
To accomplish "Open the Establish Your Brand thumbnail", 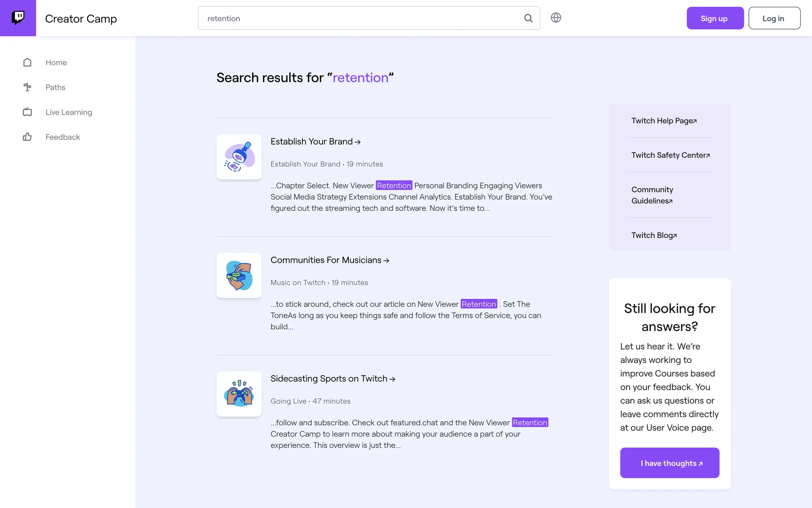I will [239, 157].
